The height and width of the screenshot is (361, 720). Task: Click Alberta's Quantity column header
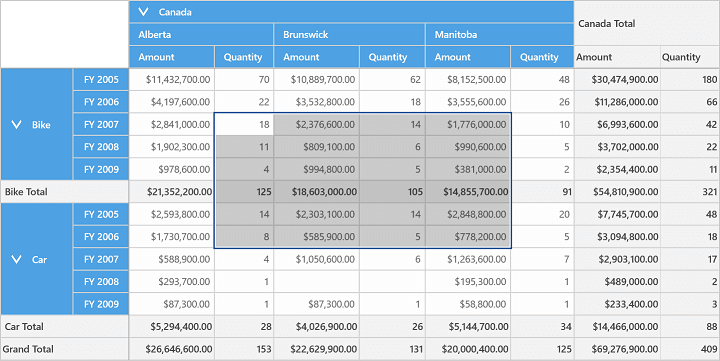pos(244,57)
